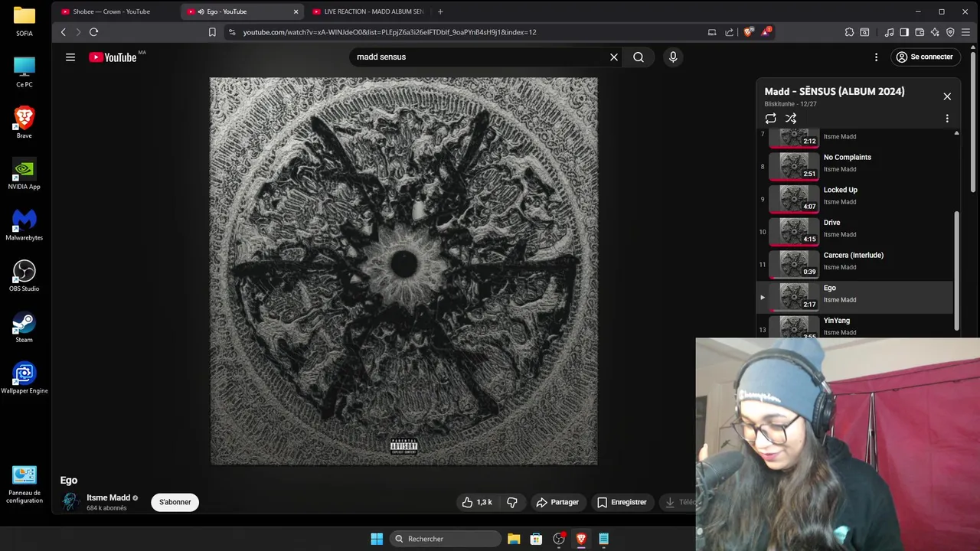Select the Ego playlist entry

[855, 296]
